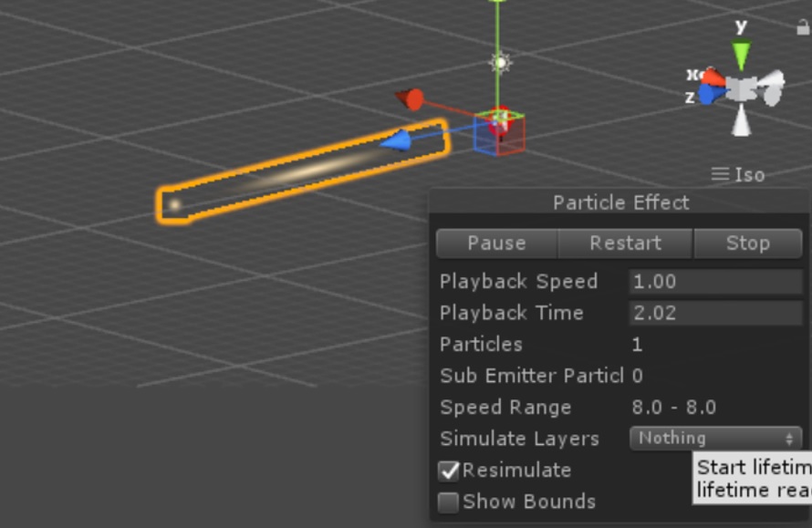Pause the particle effect
812x528 pixels.
pyautogui.click(x=496, y=243)
